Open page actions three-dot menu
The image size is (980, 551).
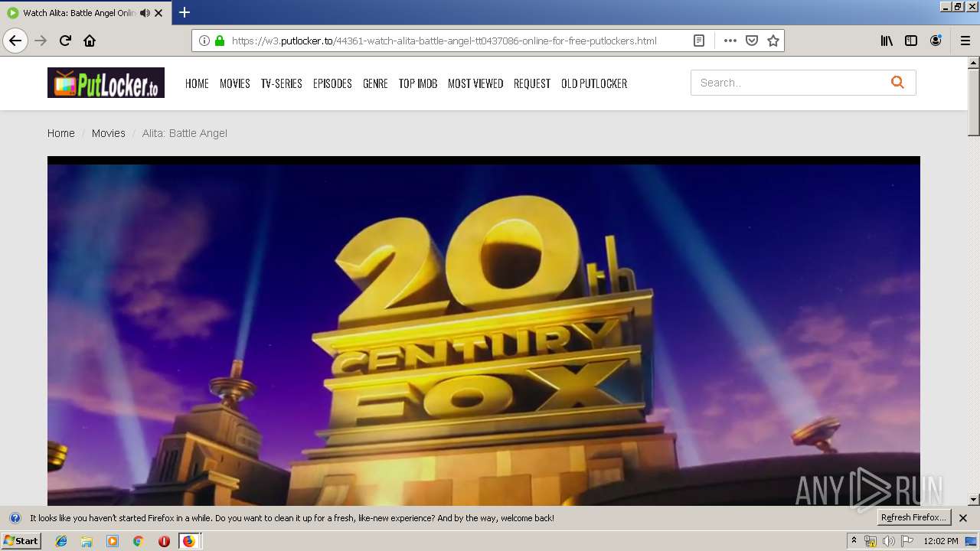pos(730,41)
